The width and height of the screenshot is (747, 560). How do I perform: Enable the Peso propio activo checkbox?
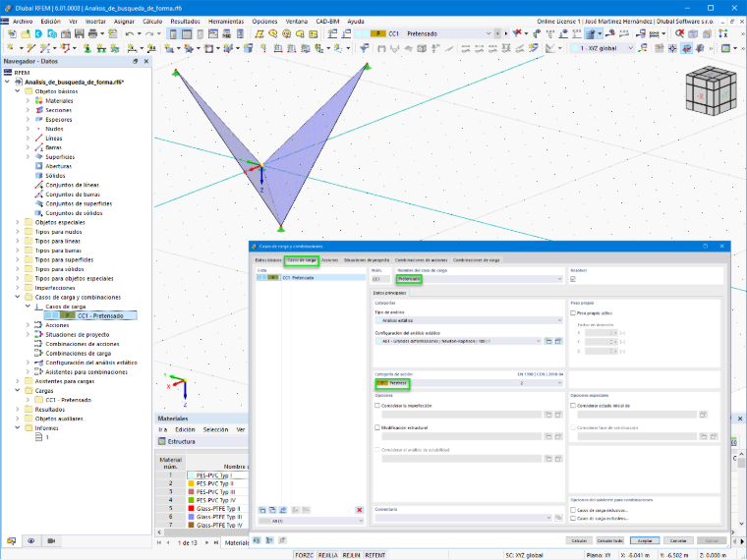click(x=573, y=313)
